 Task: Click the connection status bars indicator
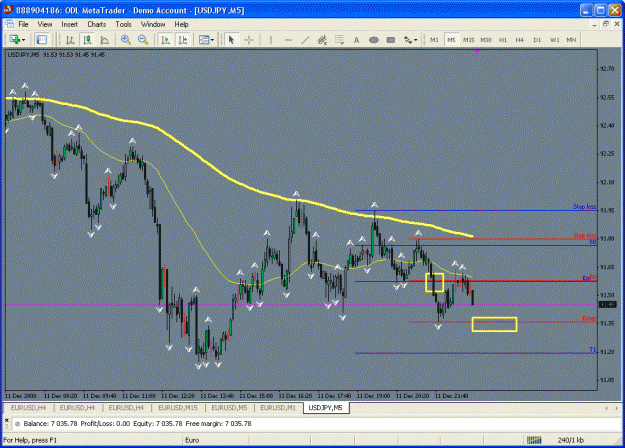pyautogui.click(x=534, y=440)
